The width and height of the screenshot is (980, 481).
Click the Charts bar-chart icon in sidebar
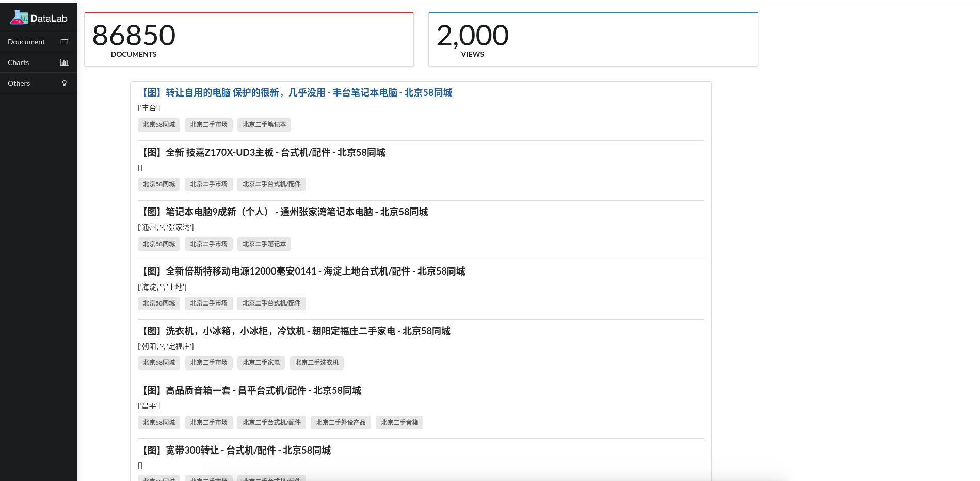(x=65, y=62)
